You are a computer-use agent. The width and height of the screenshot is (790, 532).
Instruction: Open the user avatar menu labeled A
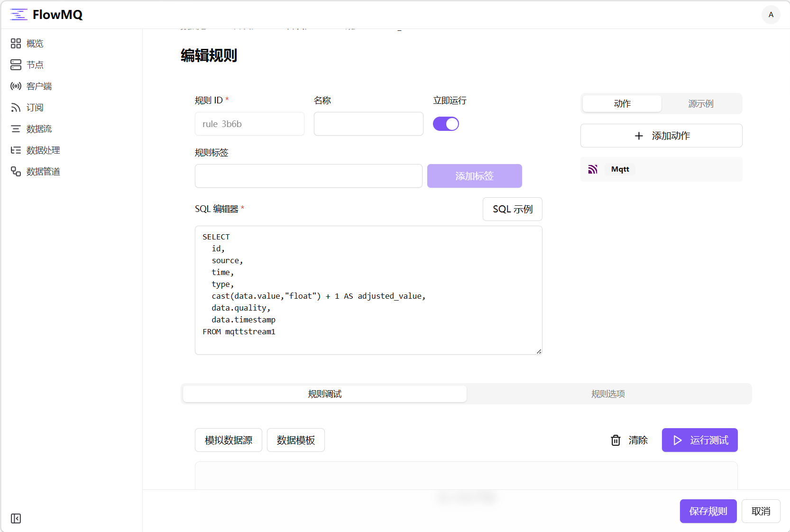[771, 15]
